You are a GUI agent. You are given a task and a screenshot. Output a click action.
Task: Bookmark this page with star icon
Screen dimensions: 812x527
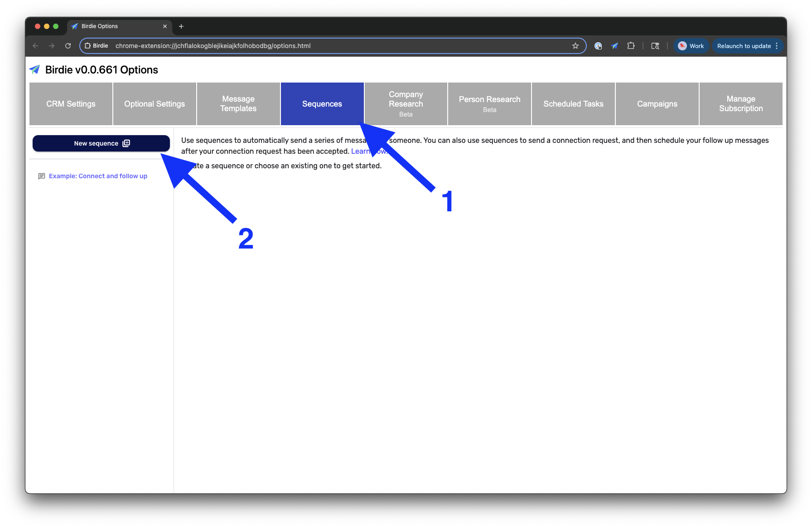click(x=575, y=46)
